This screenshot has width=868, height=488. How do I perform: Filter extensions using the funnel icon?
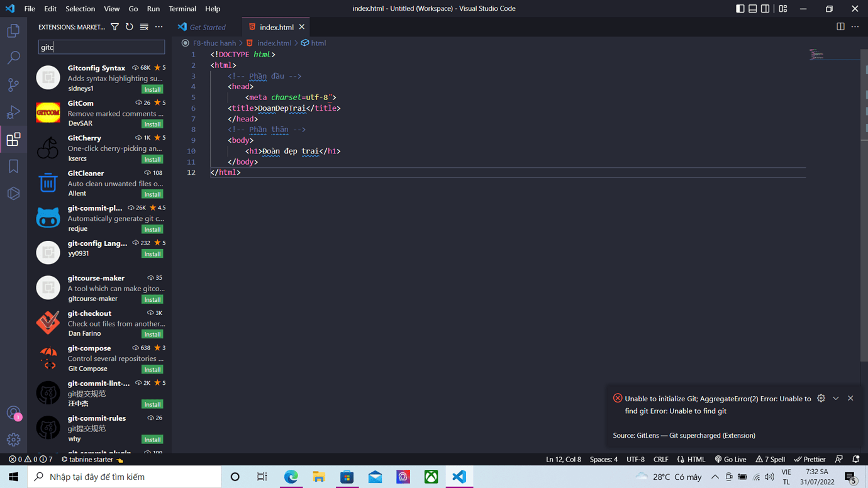114,27
